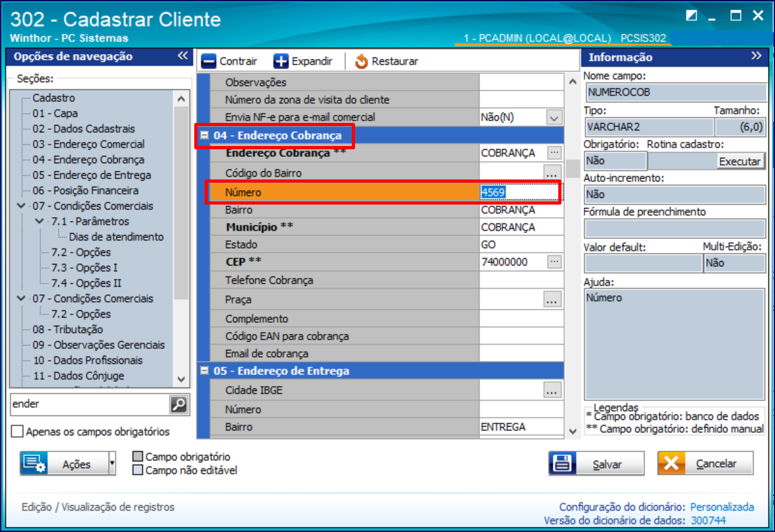
Task: Select '7.4 - Opções II' tree item
Action: tap(86, 283)
